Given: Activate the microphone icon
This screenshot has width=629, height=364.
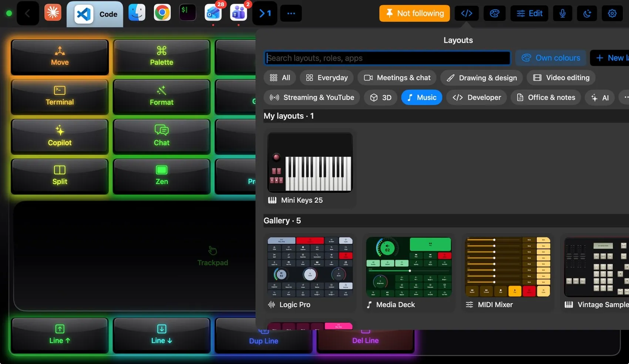Looking at the screenshot, I should pyautogui.click(x=563, y=13).
